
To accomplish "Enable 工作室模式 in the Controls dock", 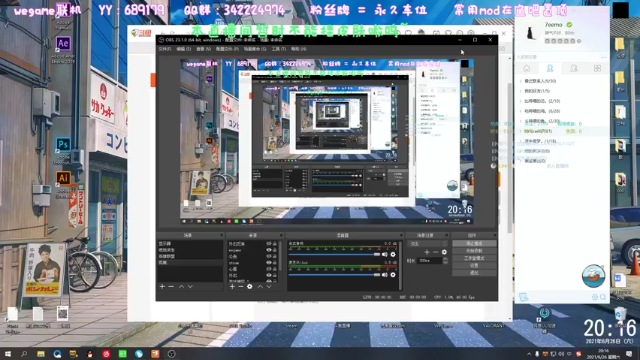I will 474,258.
